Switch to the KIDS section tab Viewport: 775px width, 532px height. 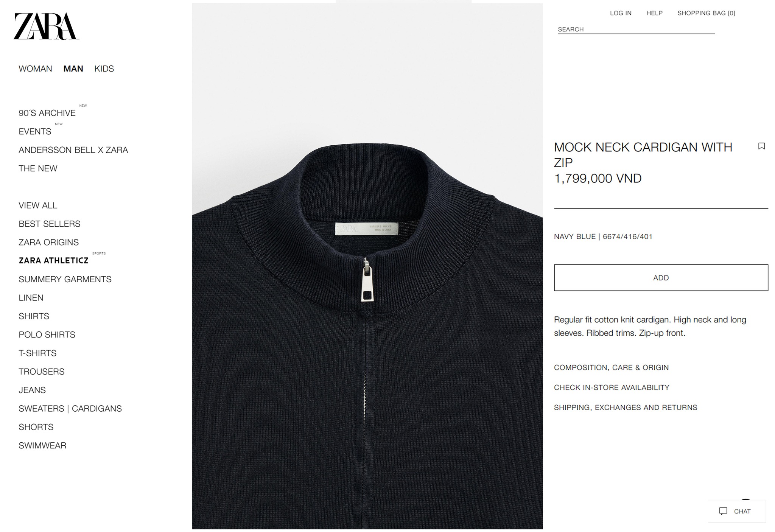(x=104, y=69)
